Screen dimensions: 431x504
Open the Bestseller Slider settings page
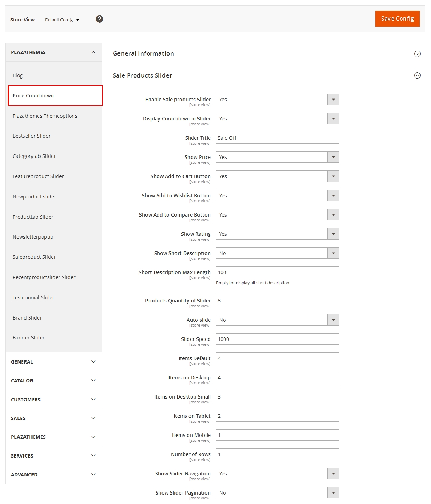click(31, 136)
